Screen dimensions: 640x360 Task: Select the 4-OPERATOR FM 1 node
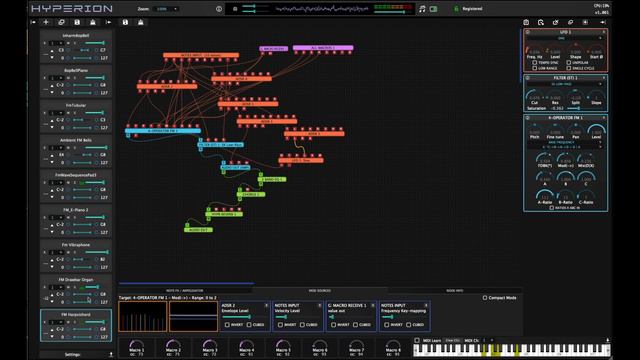click(x=163, y=131)
